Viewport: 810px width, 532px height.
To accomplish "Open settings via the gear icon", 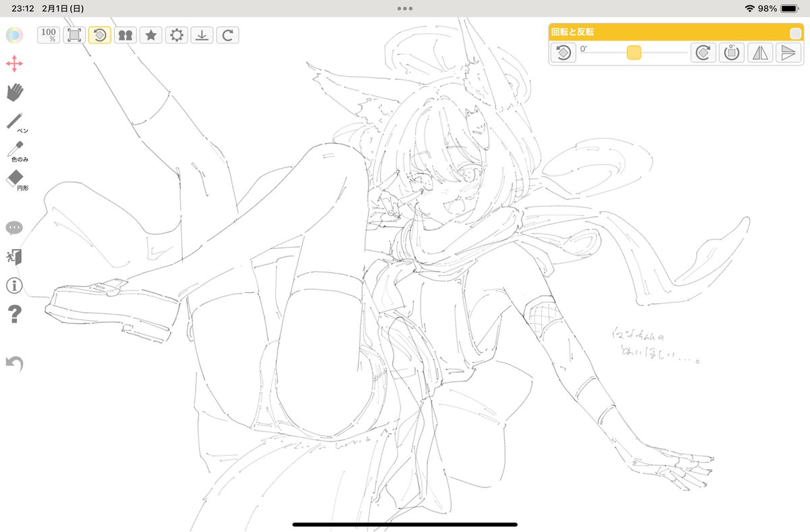I will click(176, 35).
